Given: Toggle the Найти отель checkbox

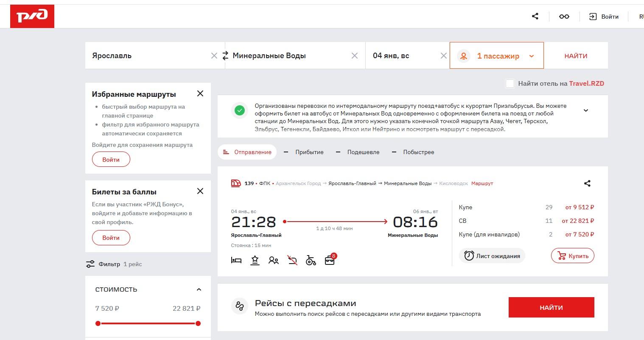Looking at the screenshot, I should (510, 84).
